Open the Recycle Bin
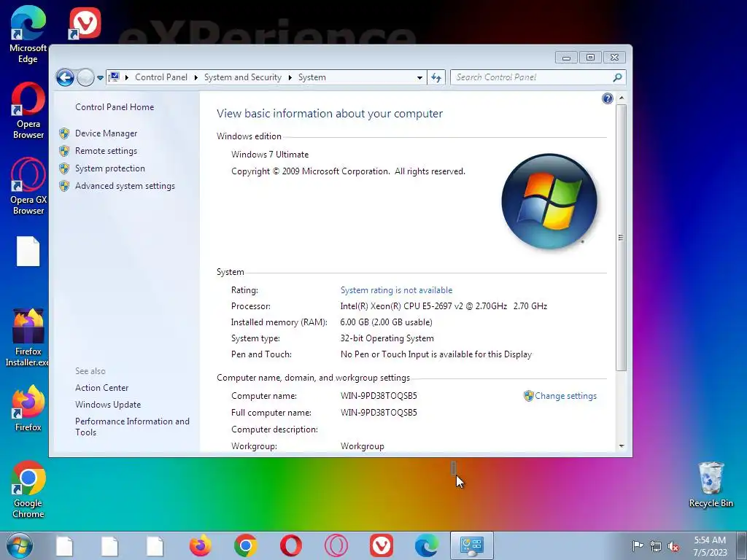 [711, 484]
